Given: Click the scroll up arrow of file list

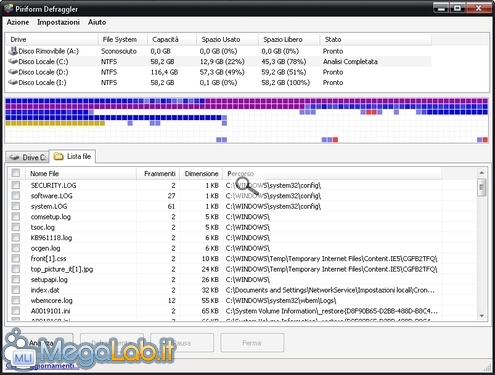Looking at the screenshot, I should coord(482,173).
